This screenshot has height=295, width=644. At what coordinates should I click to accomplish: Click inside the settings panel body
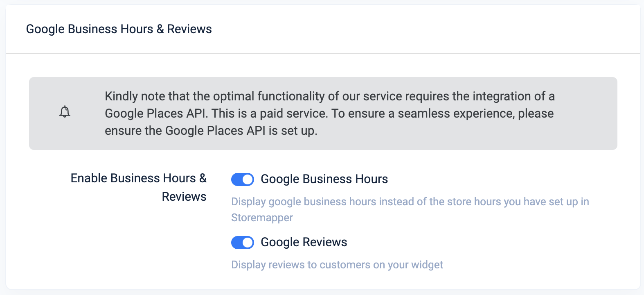(x=322, y=172)
